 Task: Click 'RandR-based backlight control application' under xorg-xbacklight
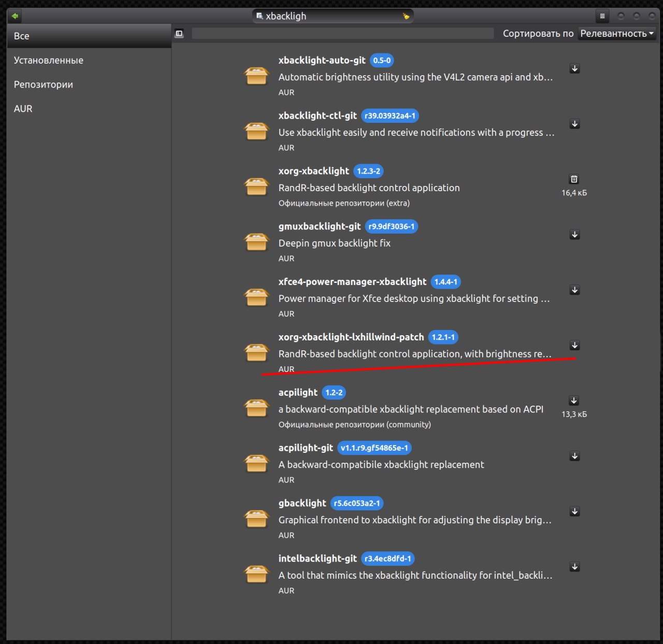[369, 188]
